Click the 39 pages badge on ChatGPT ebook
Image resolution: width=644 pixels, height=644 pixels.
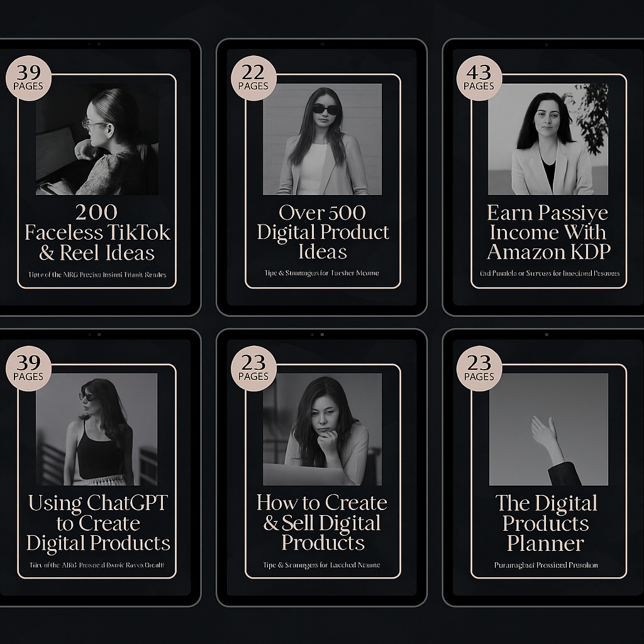[x=28, y=369]
